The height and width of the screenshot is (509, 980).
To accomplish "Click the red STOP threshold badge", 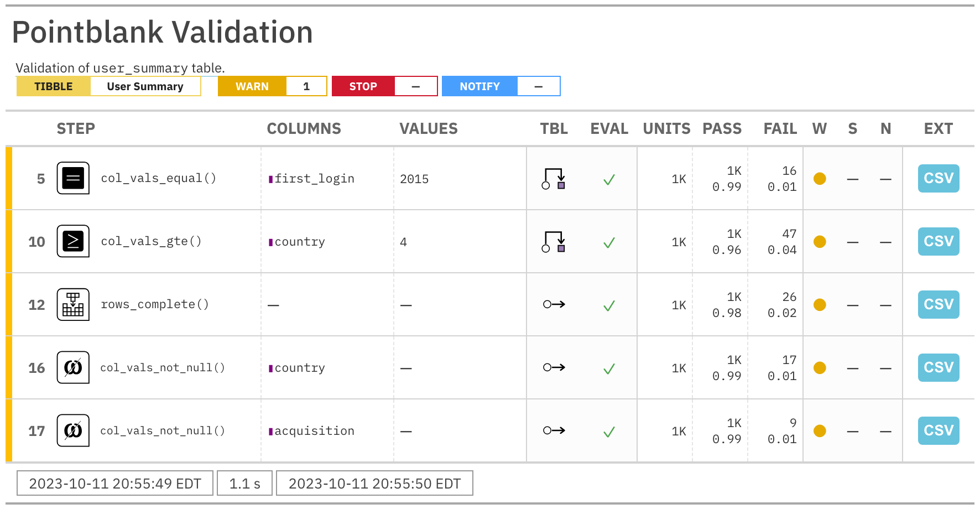I will click(363, 86).
